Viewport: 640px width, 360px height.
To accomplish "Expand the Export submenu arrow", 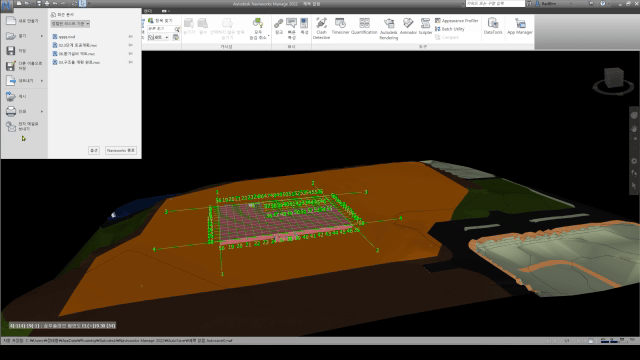I will click(x=42, y=81).
